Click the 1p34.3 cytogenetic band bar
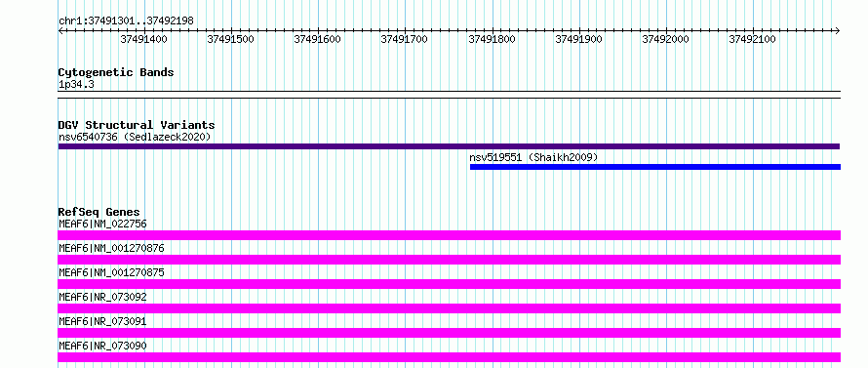 click(449, 95)
